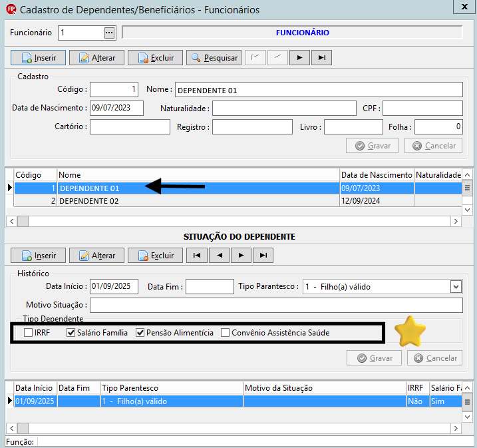The image size is (477, 448).
Task: Go to next situação record in lower navigator
Action: 241,256
